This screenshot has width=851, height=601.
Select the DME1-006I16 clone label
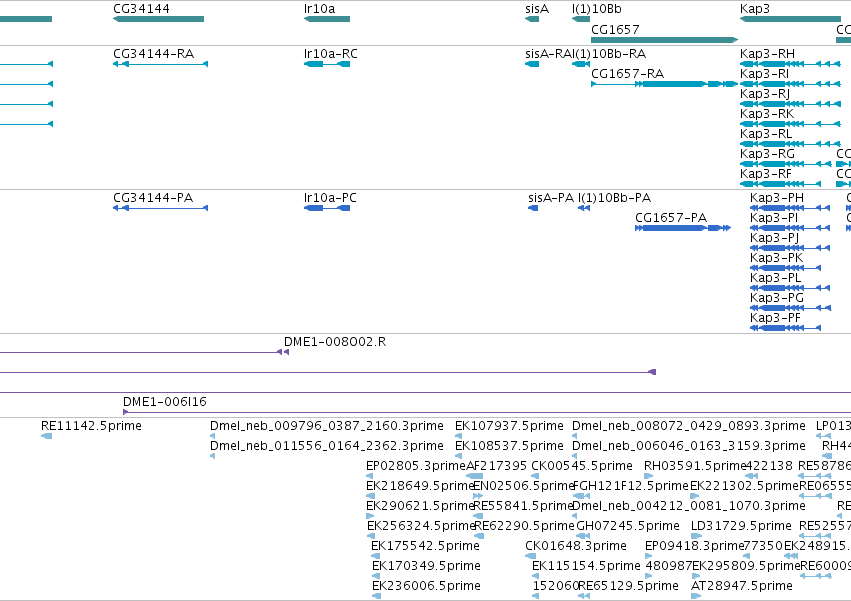click(164, 402)
